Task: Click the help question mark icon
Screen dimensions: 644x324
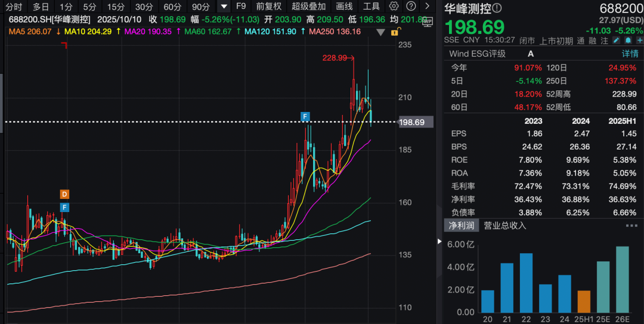Action: pos(411,7)
